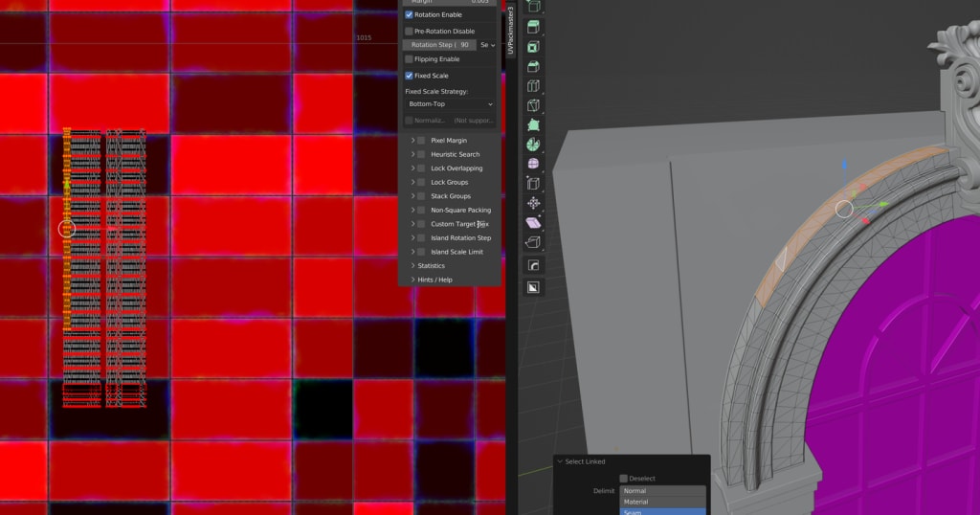
Task: Select the Shrink/Fatten tool
Action: [x=533, y=203]
